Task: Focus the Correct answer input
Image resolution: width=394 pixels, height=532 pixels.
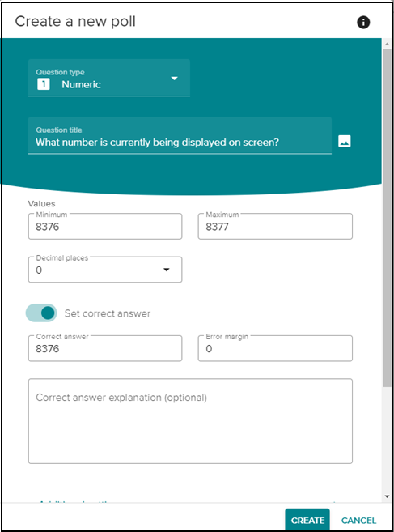Action: (x=105, y=348)
